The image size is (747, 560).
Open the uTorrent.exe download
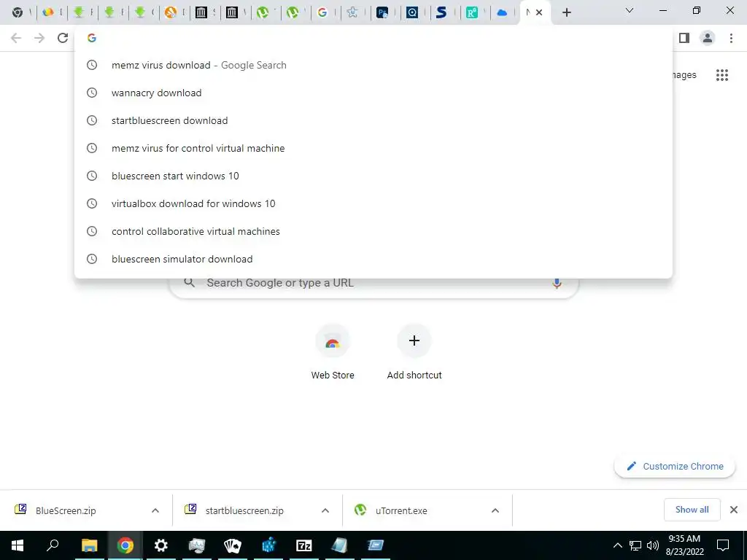401,510
